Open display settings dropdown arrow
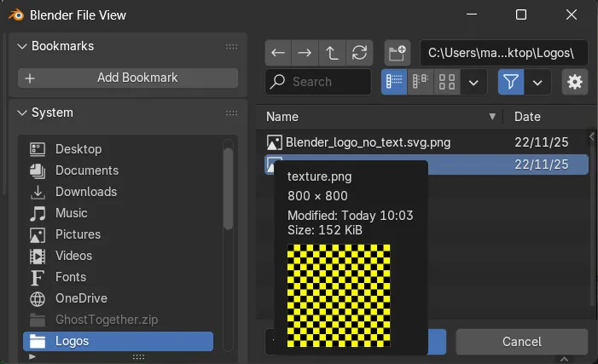This screenshot has height=364, width=598. pyautogui.click(x=473, y=82)
